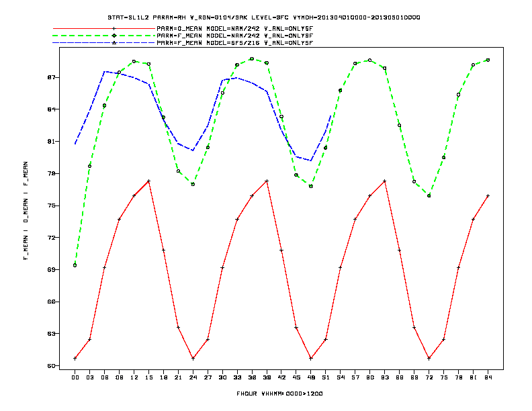
Task: Click the y-axis tick label 72
Action: click(x=51, y=237)
